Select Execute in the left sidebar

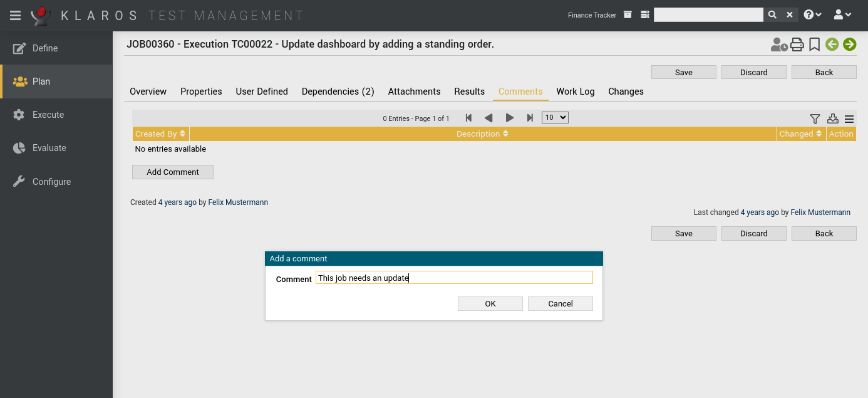tap(48, 115)
